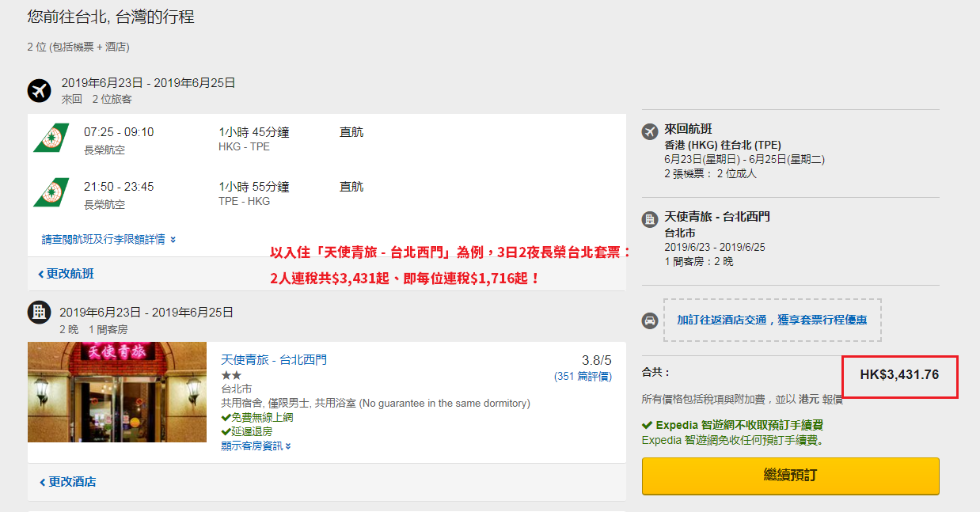Image resolution: width=980 pixels, height=512 pixels.
Task: Expand 請查閱航班及行李限額詳情
Action: click(108, 239)
